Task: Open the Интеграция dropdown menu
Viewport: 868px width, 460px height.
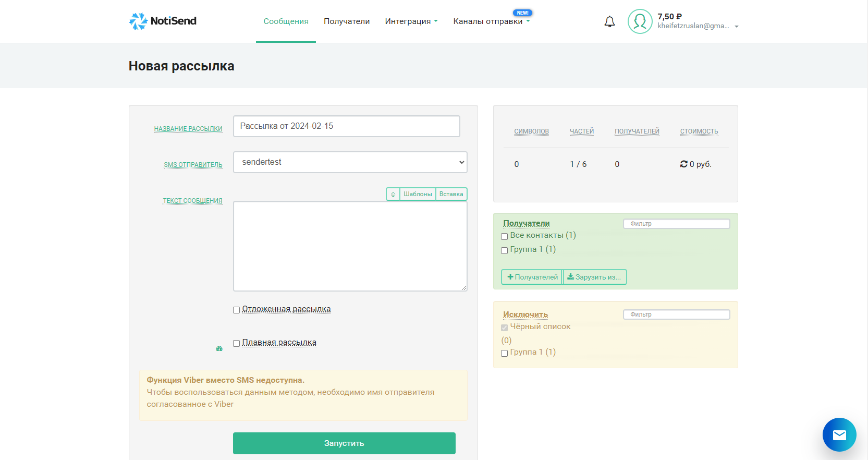Action: 411,21
